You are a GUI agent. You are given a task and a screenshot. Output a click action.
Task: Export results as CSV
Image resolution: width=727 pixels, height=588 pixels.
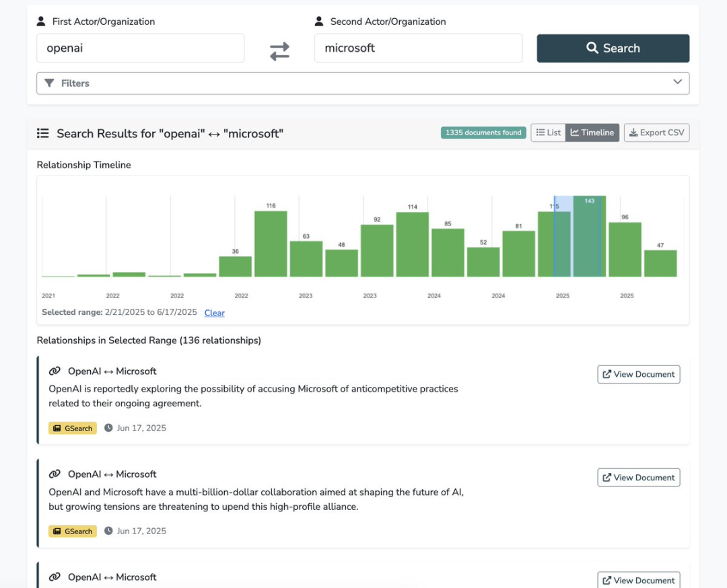pyautogui.click(x=656, y=133)
